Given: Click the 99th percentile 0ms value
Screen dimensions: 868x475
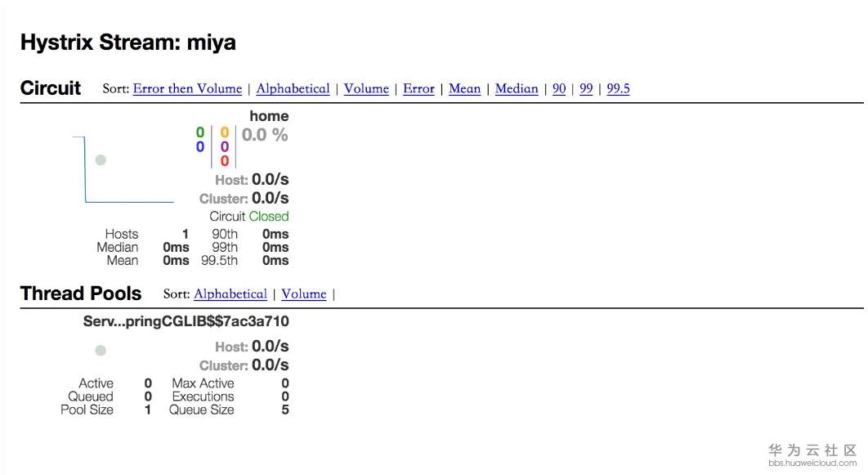Looking at the screenshot, I should pos(275,248).
